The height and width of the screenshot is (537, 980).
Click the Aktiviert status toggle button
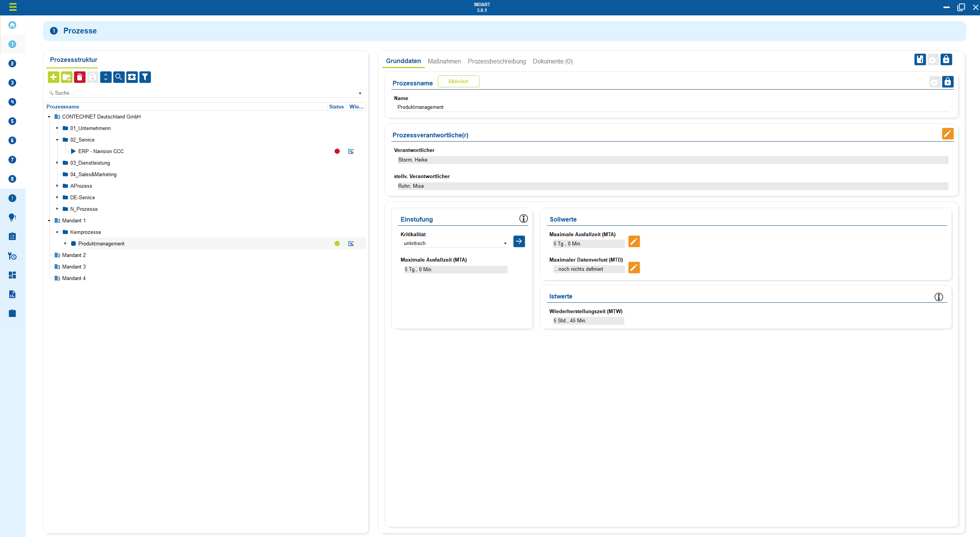(458, 81)
